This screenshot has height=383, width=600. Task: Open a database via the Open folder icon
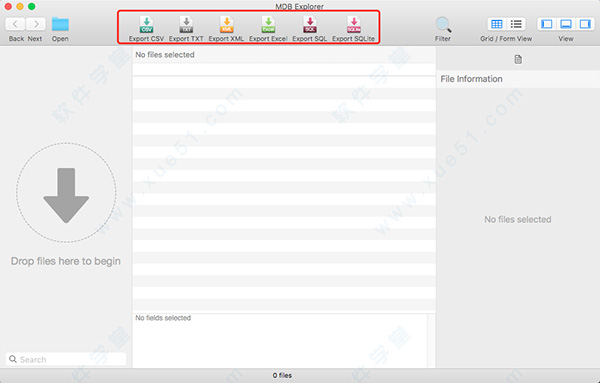(60, 24)
